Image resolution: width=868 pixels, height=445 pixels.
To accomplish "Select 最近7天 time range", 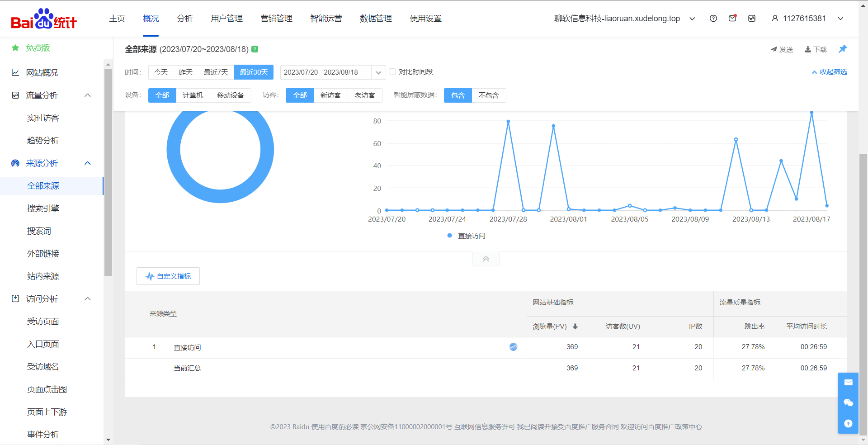I will click(x=216, y=72).
